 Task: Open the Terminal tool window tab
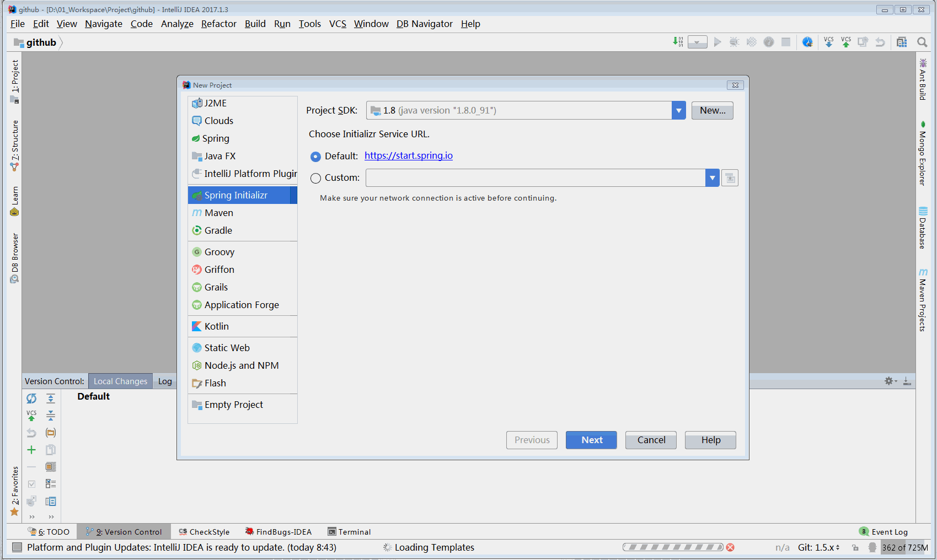coord(349,532)
